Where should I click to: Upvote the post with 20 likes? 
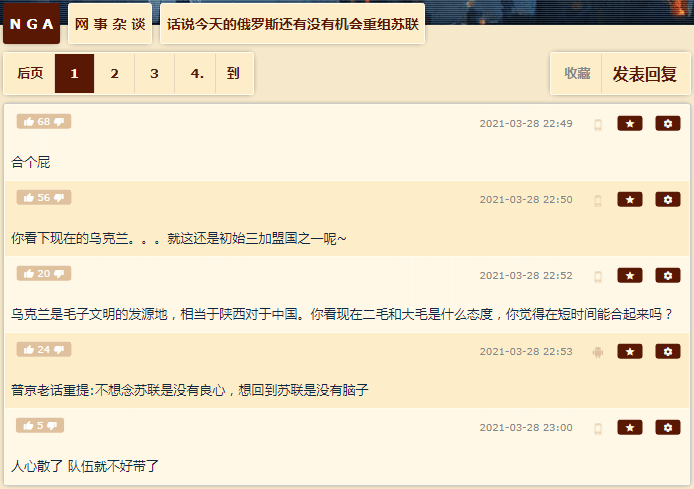pyautogui.click(x=29, y=274)
